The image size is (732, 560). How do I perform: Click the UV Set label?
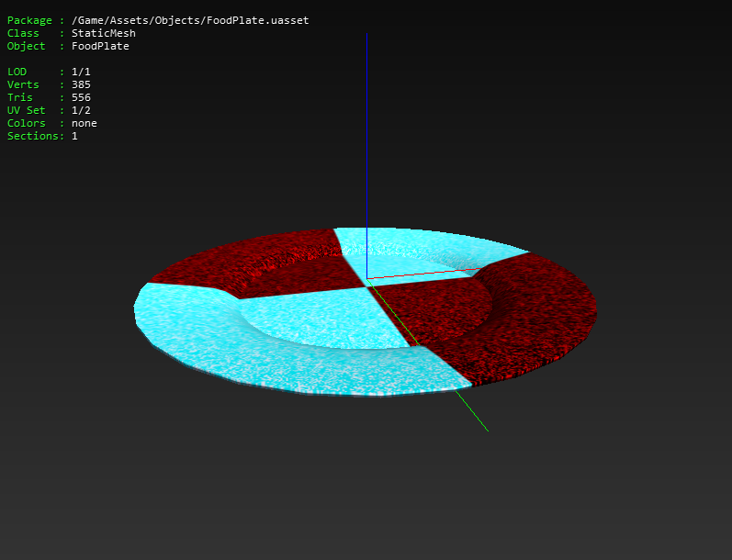26,110
